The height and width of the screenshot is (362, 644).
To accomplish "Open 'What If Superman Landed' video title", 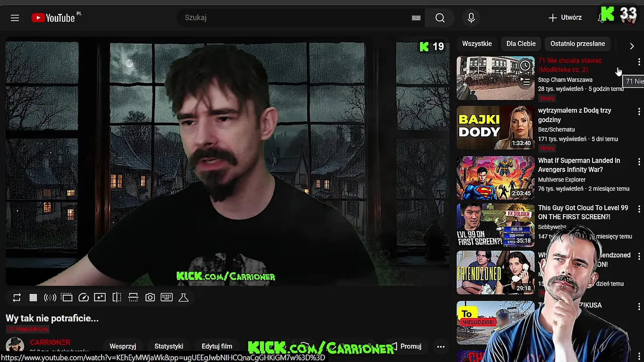I will click(579, 165).
